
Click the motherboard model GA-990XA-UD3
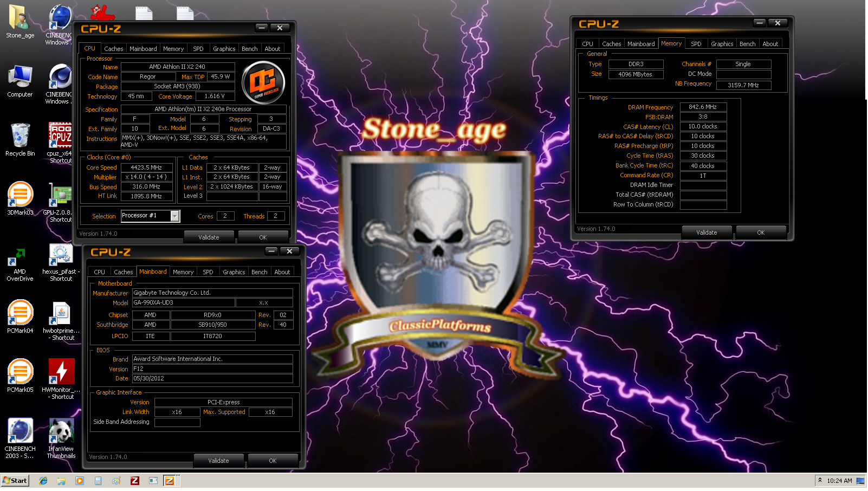point(184,303)
